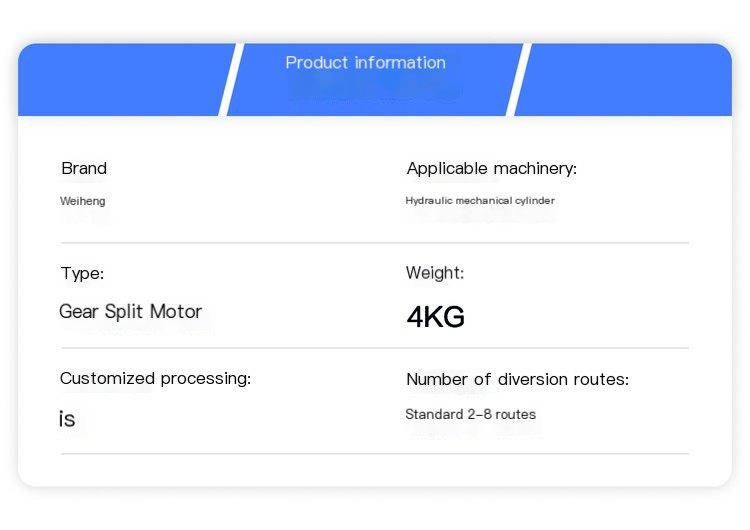Click the "is" customized processing value
The width and height of the screenshot is (750, 530).
(67, 419)
